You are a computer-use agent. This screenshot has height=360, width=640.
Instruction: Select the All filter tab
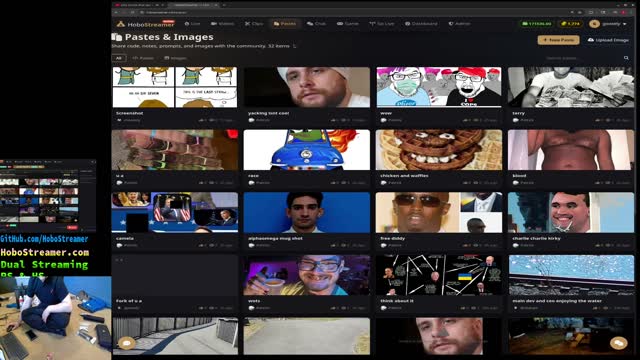[x=119, y=58]
